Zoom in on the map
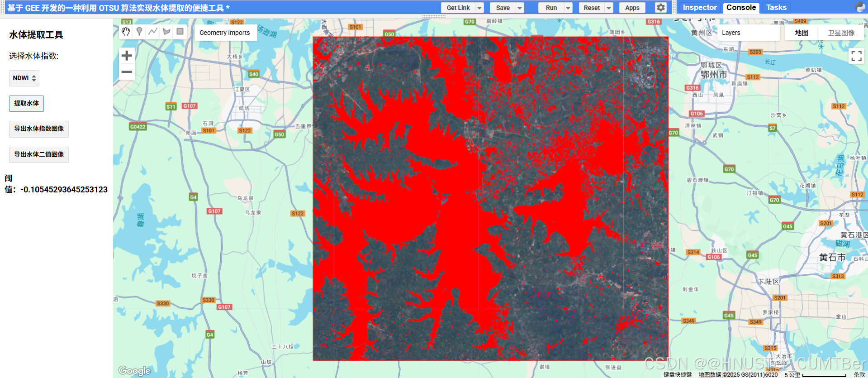The width and height of the screenshot is (868, 378). pyautogui.click(x=127, y=56)
